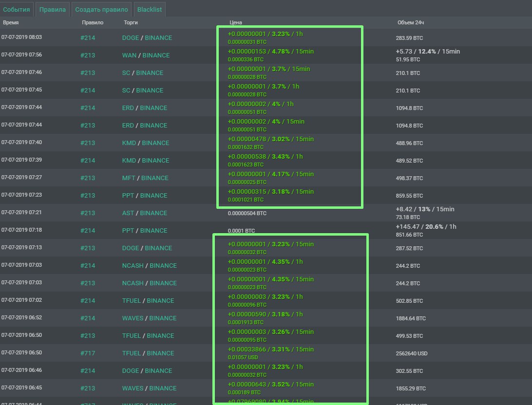Viewport: 532px width, 405px height.
Task: Click the Время column header
Action: [11, 22]
